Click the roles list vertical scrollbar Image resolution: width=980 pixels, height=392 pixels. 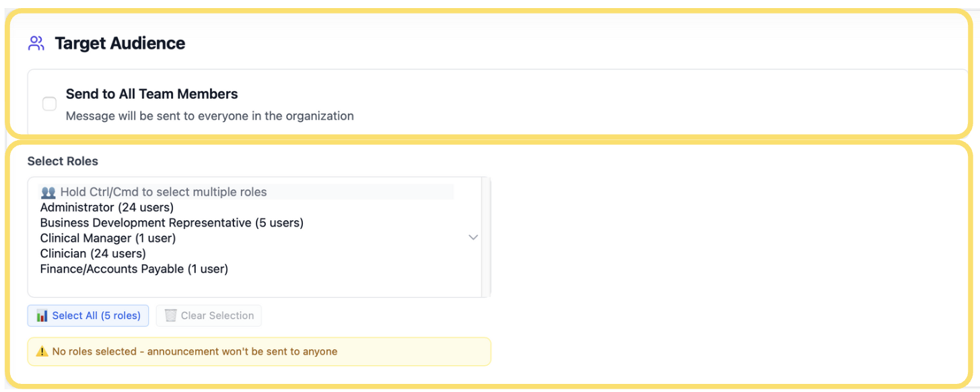coord(486,237)
